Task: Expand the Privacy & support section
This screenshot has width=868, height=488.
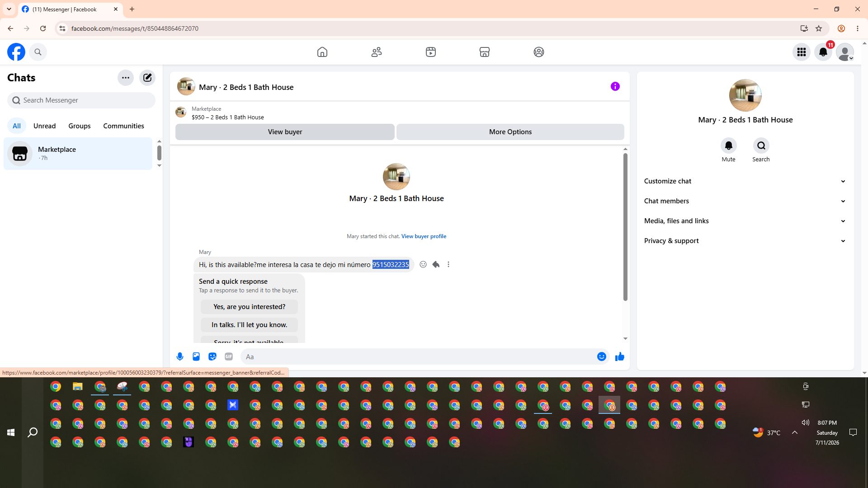Action: tap(745, 241)
